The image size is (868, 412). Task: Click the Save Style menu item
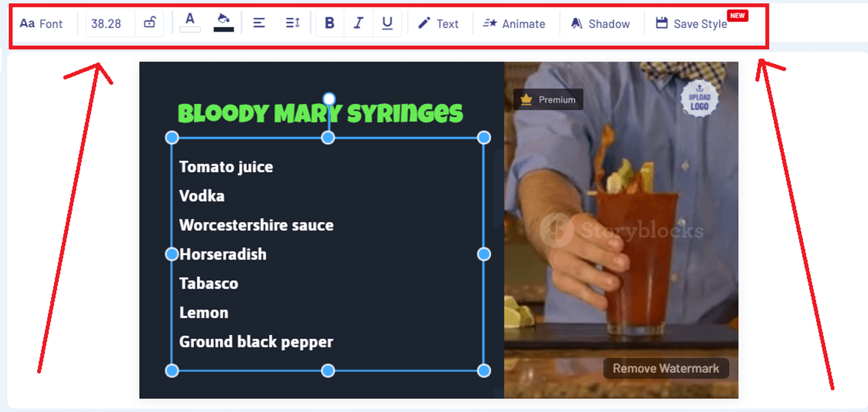coord(691,24)
